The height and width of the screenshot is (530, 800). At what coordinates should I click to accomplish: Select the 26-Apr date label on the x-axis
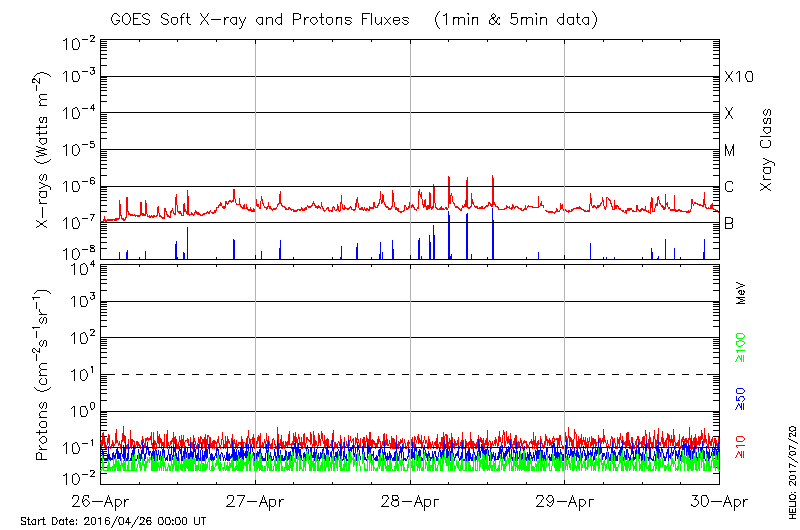(101, 502)
